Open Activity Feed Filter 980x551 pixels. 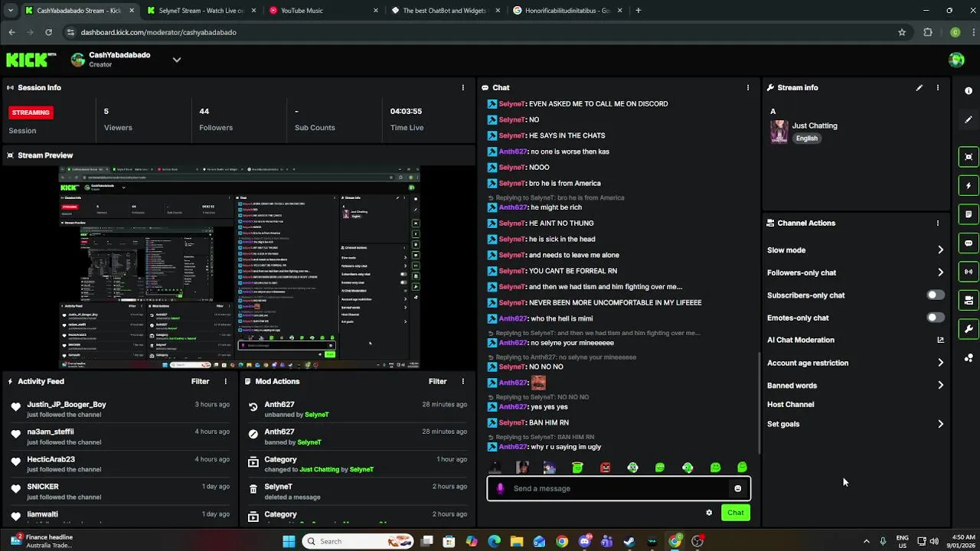200,381
